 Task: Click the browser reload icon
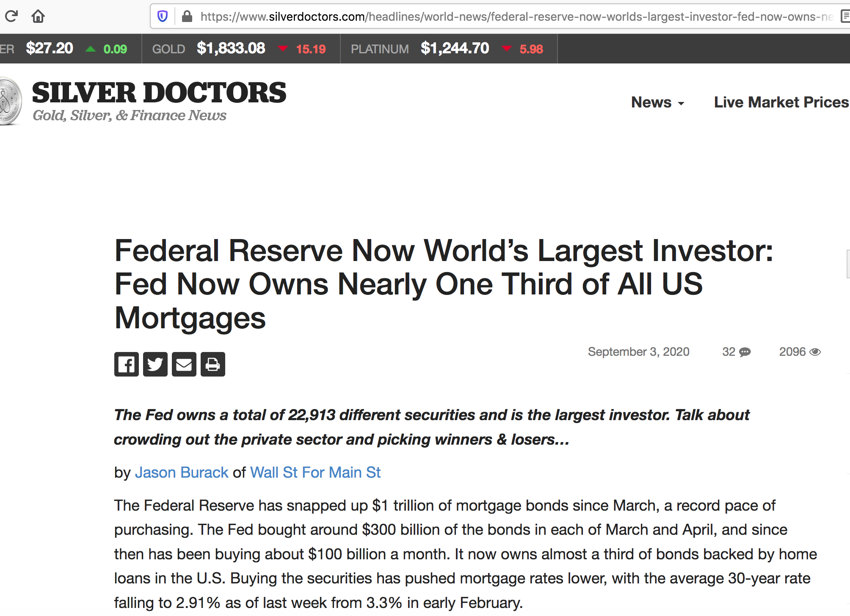click(x=11, y=16)
